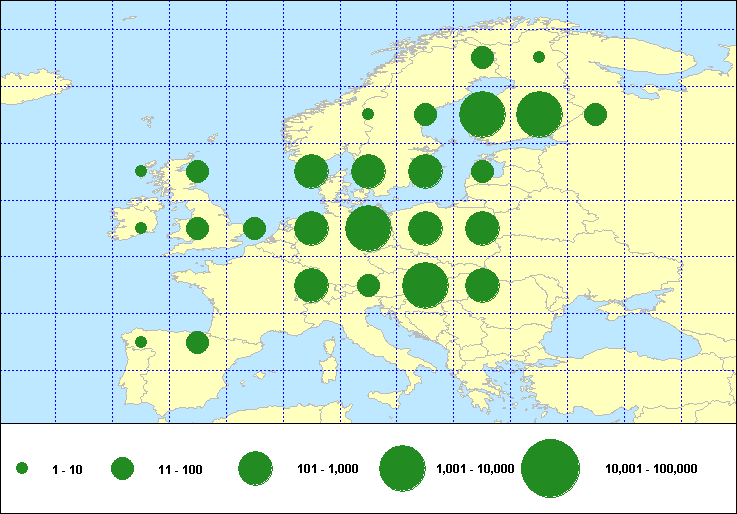Image resolution: width=737 pixels, height=514 pixels.
Task: Click the small green dot over Ireland
Action: [x=141, y=228]
